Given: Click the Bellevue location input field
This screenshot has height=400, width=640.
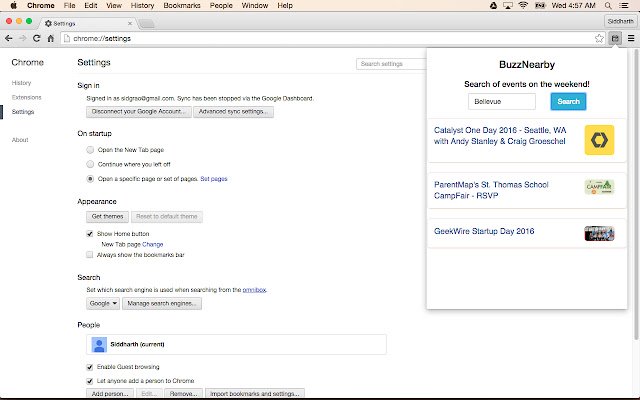Looking at the screenshot, I should [x=502, y=102].
